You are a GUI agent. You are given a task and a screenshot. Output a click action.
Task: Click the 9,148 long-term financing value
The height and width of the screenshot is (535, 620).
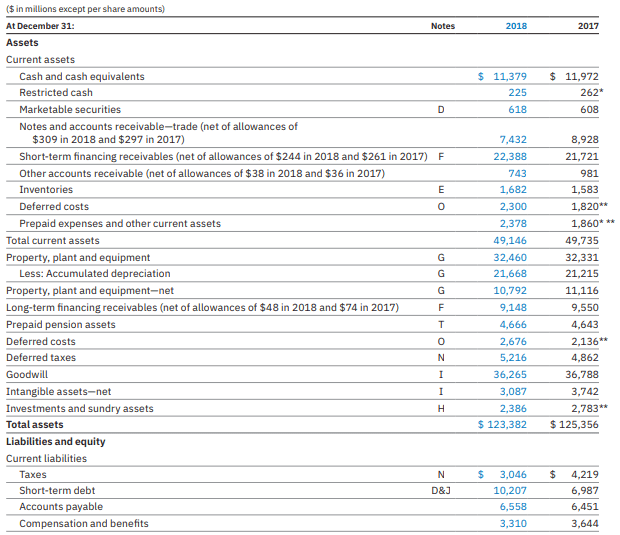pos(513,308)
